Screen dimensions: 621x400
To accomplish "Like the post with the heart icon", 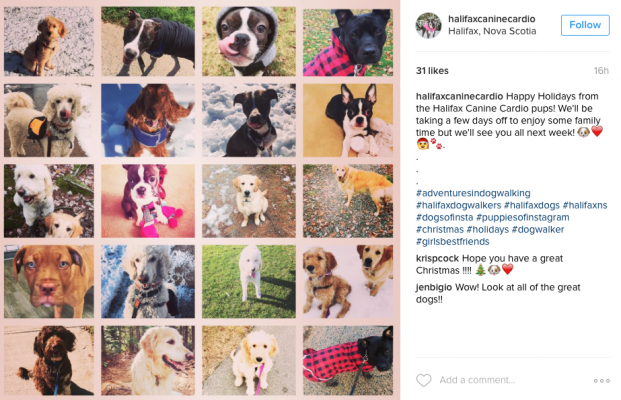I will (423, 380).
